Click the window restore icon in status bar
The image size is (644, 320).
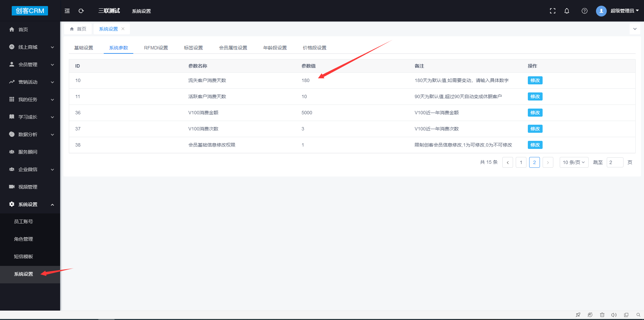pos(626,315)
